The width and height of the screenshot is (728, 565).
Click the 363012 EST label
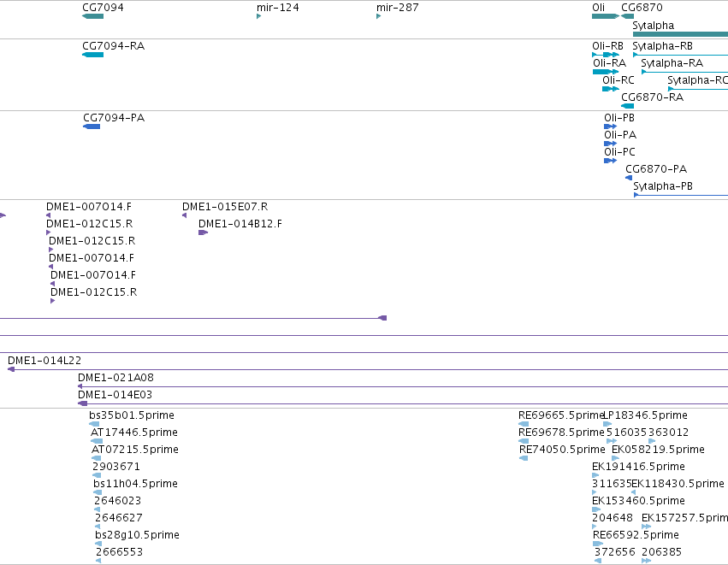[x=669, y=433]
